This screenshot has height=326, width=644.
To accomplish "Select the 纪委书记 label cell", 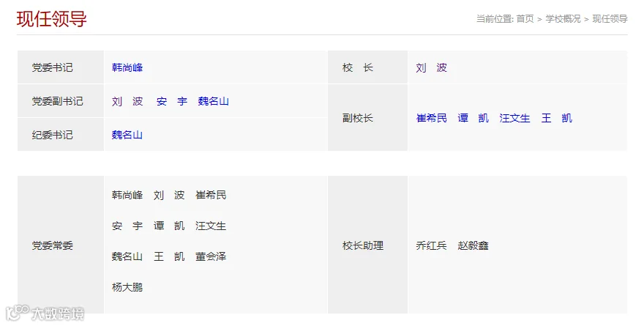I will (x=60, y=135).
